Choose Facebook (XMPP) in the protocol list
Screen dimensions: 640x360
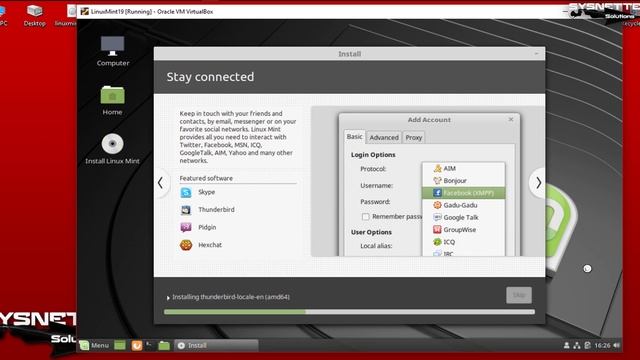click(463, 193)
